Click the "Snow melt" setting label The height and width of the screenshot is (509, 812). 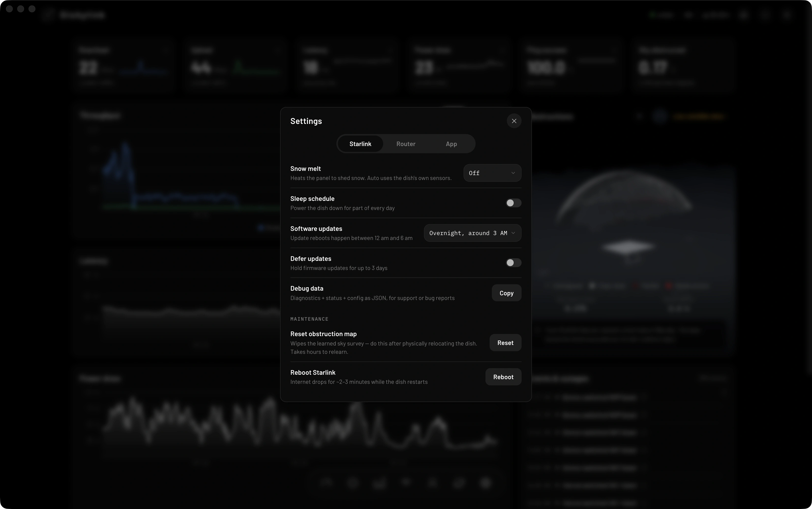point(305,169)
